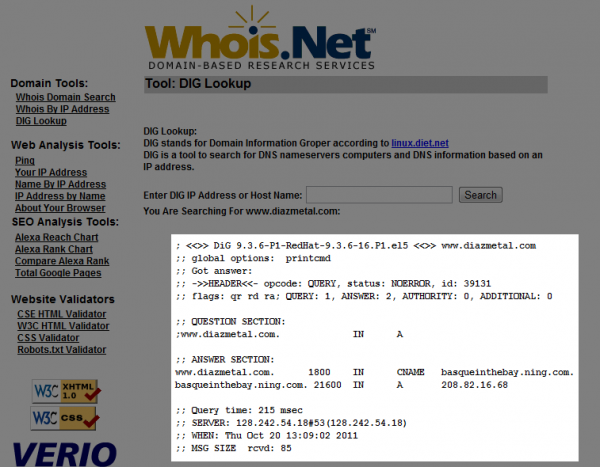Open Name By IP Address link
Viewport: 600px width, 467px height.
(x=60, y=184)
